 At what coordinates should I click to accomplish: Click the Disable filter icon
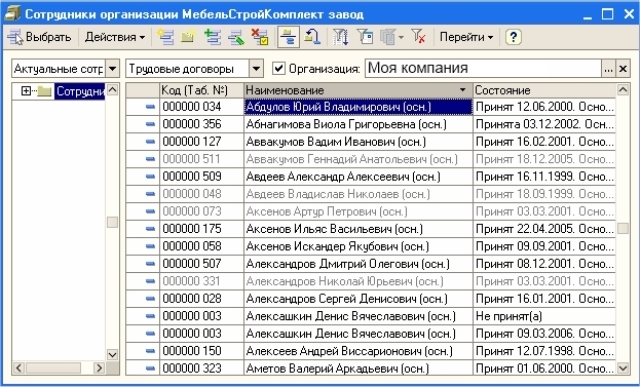[418, 37]
